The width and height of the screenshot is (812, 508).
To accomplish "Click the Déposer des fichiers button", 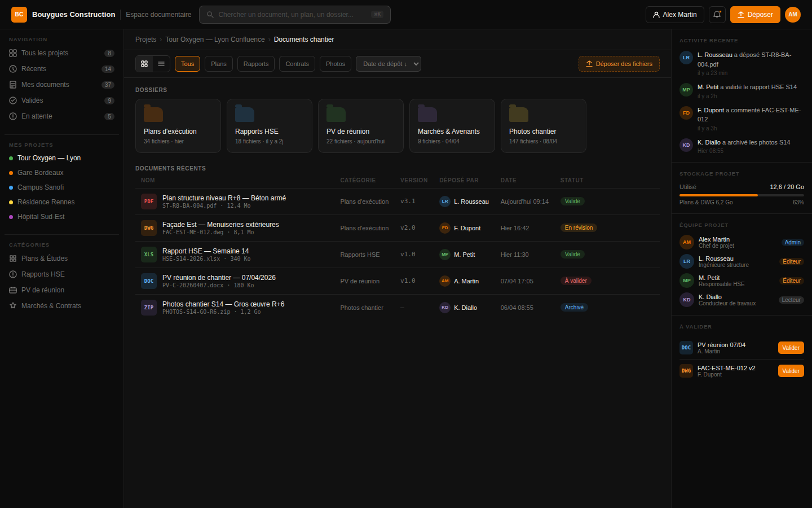I will 619,64.
